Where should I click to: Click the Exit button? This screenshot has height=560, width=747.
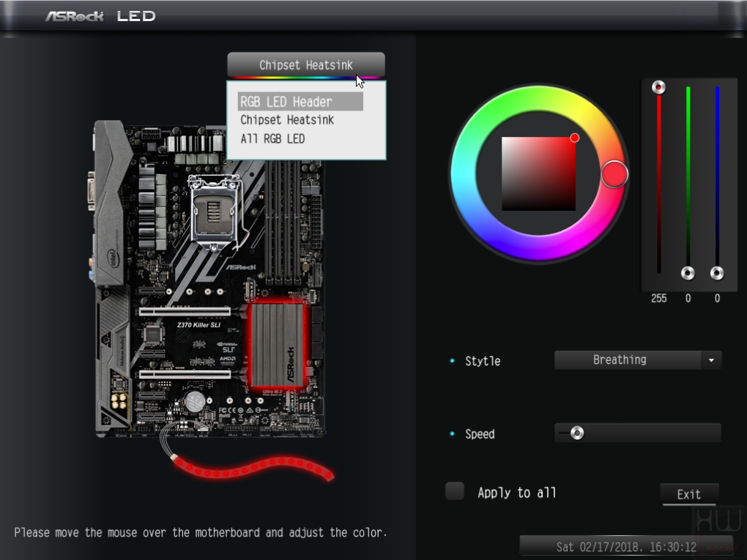[689, 494]
